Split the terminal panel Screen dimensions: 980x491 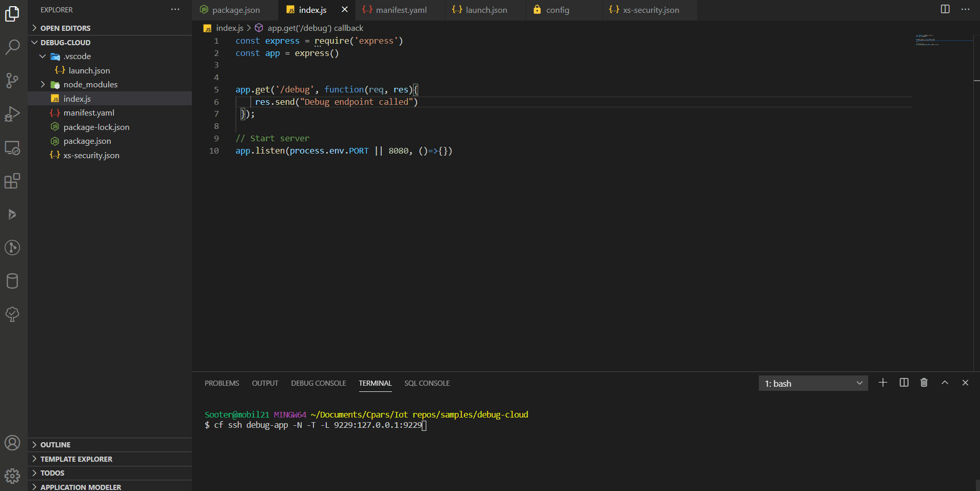click(x=904, y=383)
